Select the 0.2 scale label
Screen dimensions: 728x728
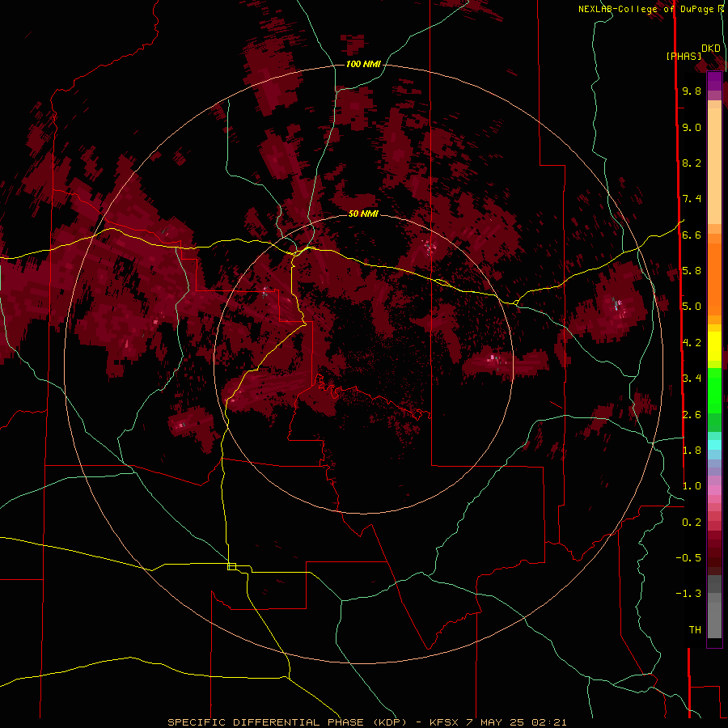point(692,523)
